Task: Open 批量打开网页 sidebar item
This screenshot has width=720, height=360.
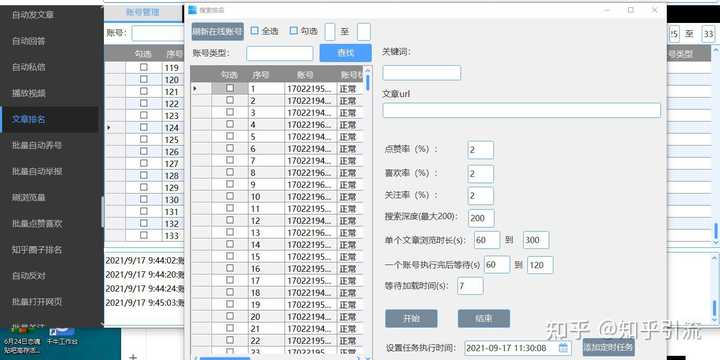Action: (x=37, y=302)
